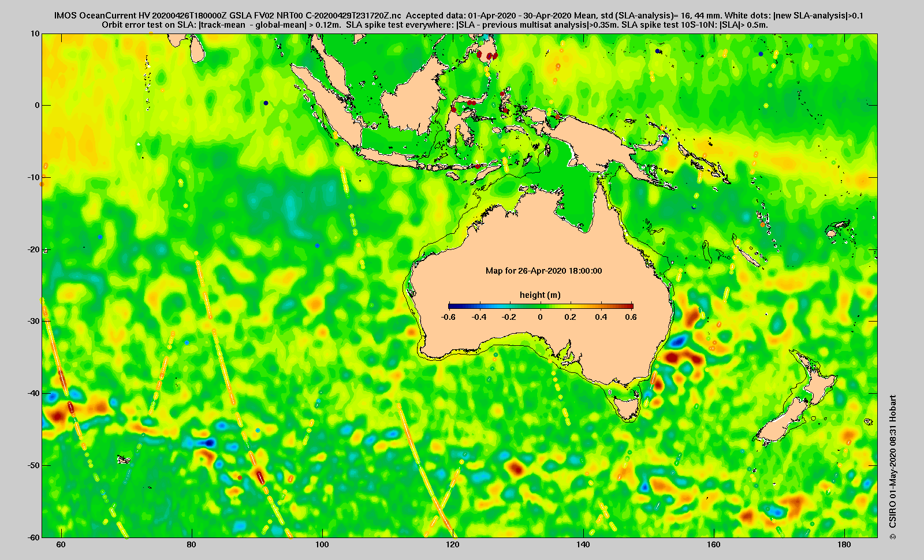Image resolution: width=924 pixels, height=560 pixels.
Task: Select the 0.4 colorbar tick label
Action: (x=601, y=317)
